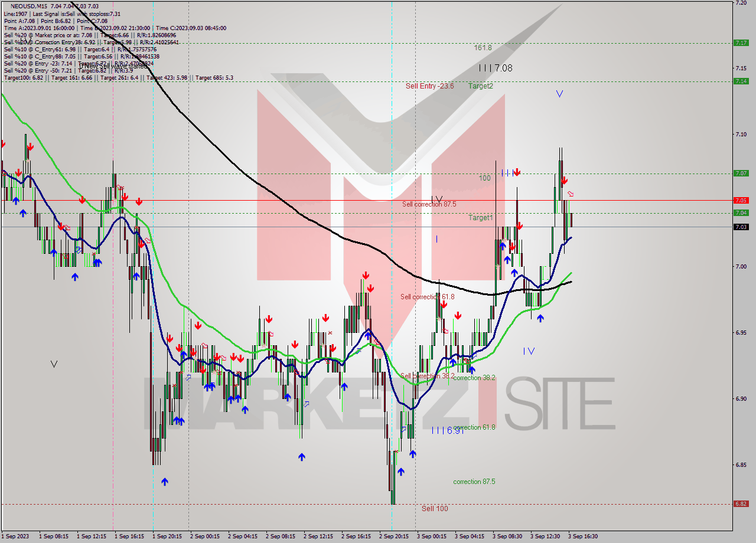Click the '100' level label near 7.07
The width and height of the screenshot is (756, 543).
485,178
